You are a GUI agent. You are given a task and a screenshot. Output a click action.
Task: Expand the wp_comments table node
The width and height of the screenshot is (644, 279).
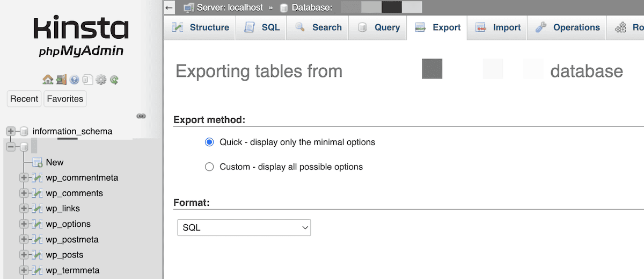click(x=24, y=194)
